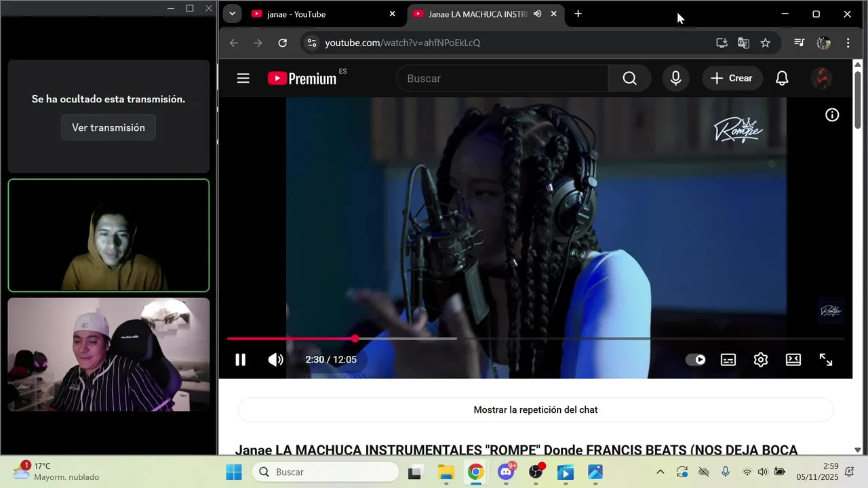Mute the video volume
This screenshot has width=868, height=488.
click(x=275, y=360)
